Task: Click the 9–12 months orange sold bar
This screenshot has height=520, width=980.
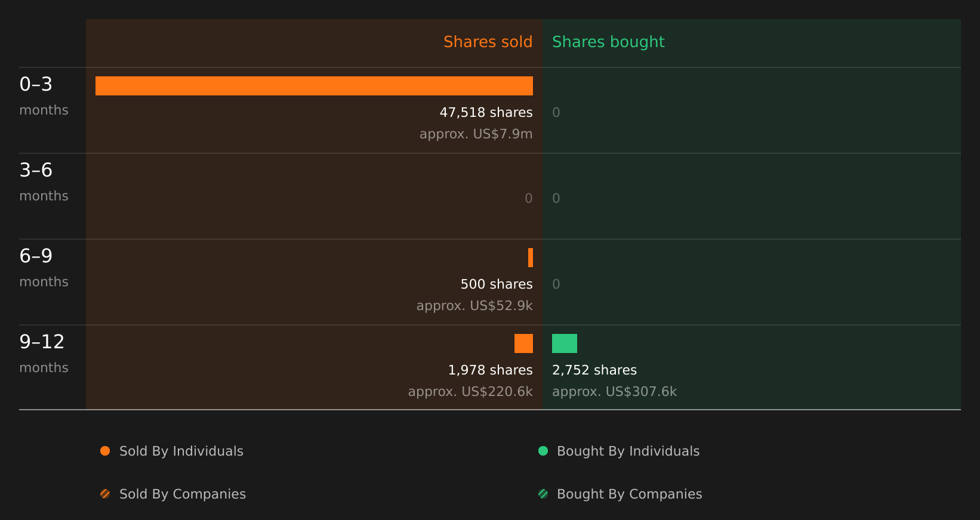Action: point(523,343)
